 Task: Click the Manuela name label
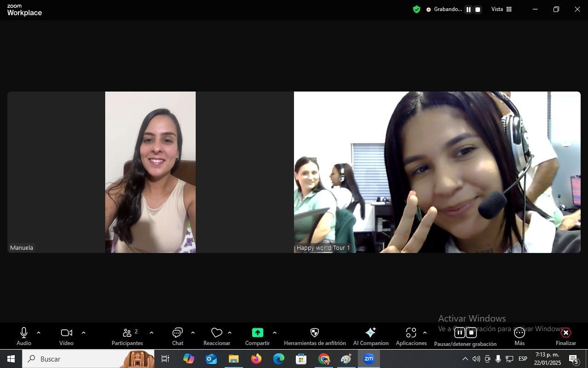[22, 247]
